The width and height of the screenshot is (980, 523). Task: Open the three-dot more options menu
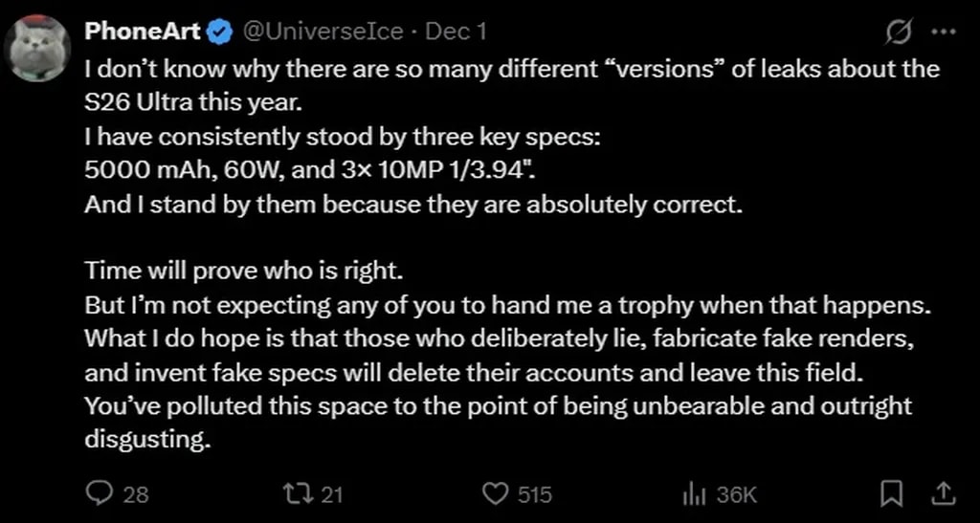pyautogui.click(x=944, y=33)
